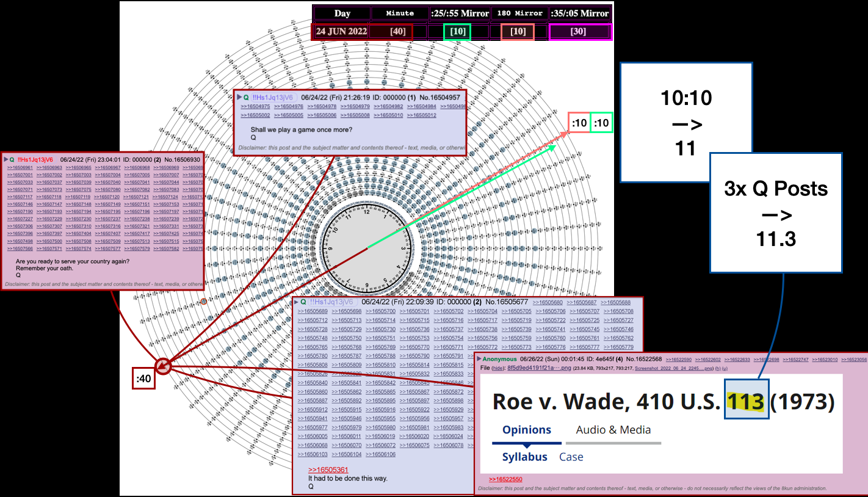This screenshot has height=497, width=868.
Task: Open reply link >>16505689
Action: pos(313,311)
